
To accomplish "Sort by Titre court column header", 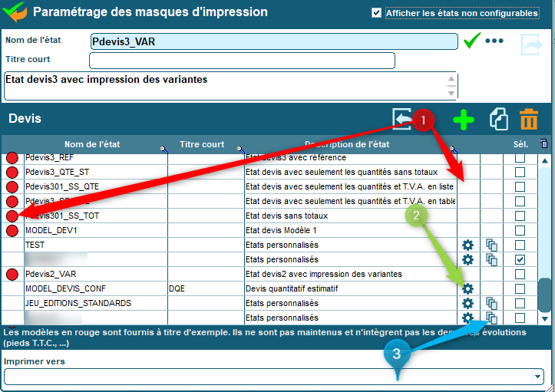I will click(x=202, y=144).
